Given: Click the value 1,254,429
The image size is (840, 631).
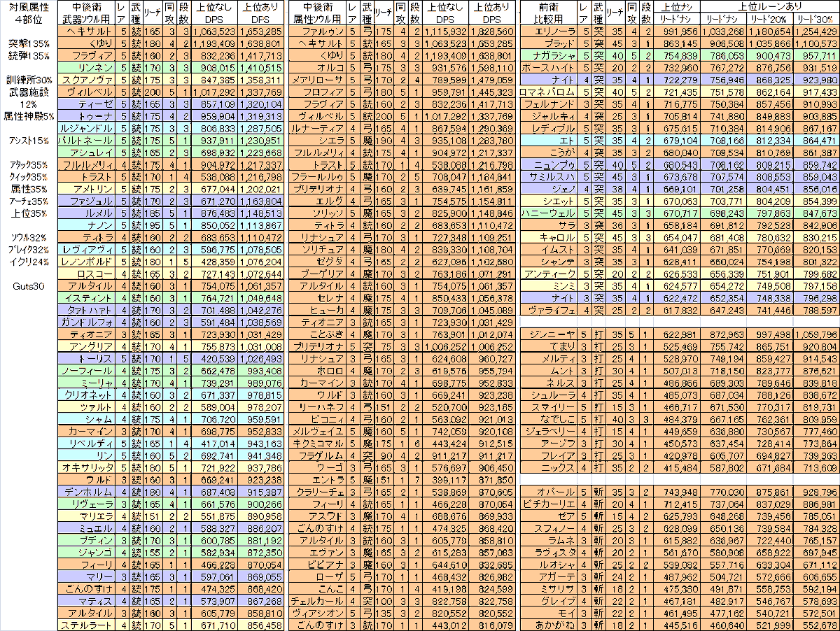Looking at the screenshot, I should point(815,32).
